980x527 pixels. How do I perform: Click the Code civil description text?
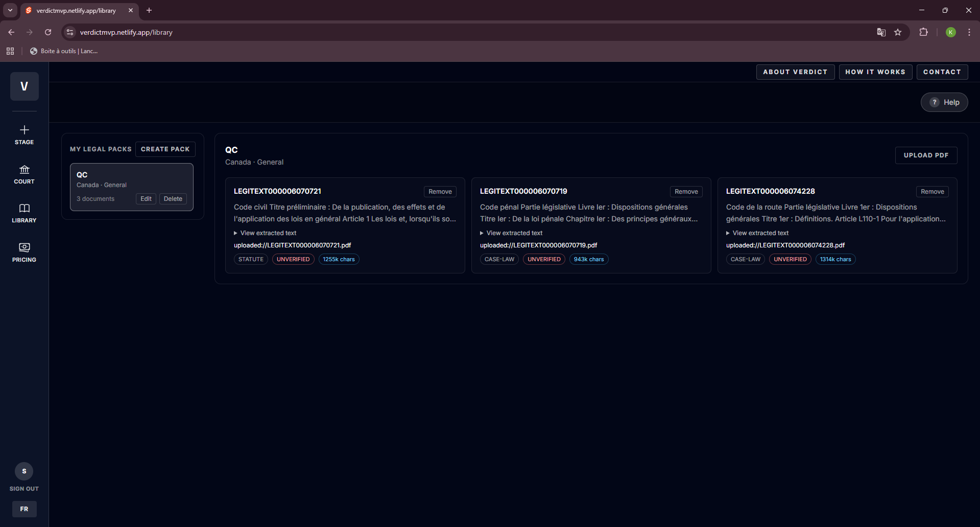(x=345, y=213)
